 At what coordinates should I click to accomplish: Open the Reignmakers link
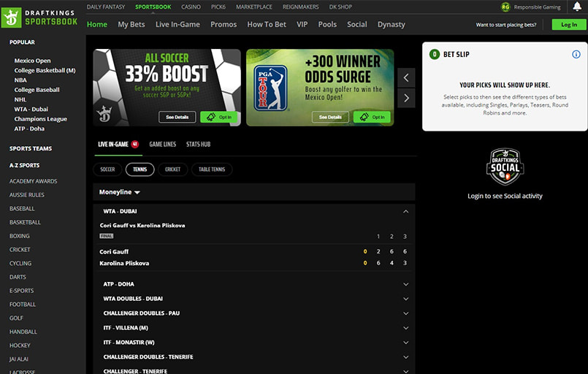[301, 7]
